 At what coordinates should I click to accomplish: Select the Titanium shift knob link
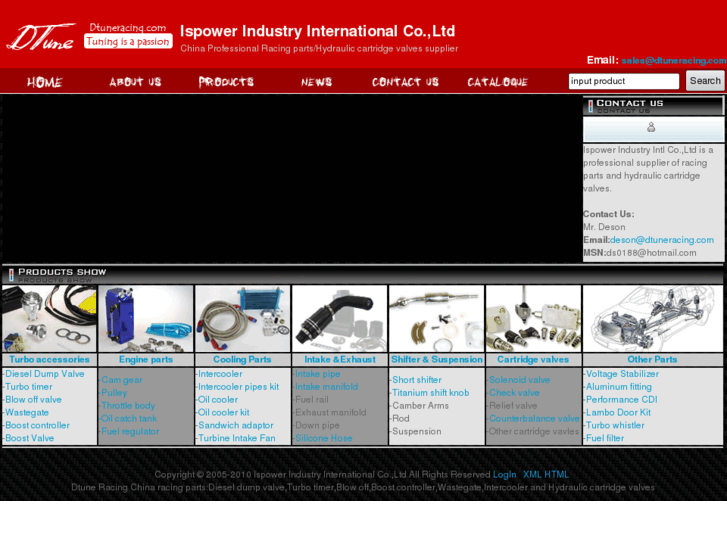click(430, 393)
